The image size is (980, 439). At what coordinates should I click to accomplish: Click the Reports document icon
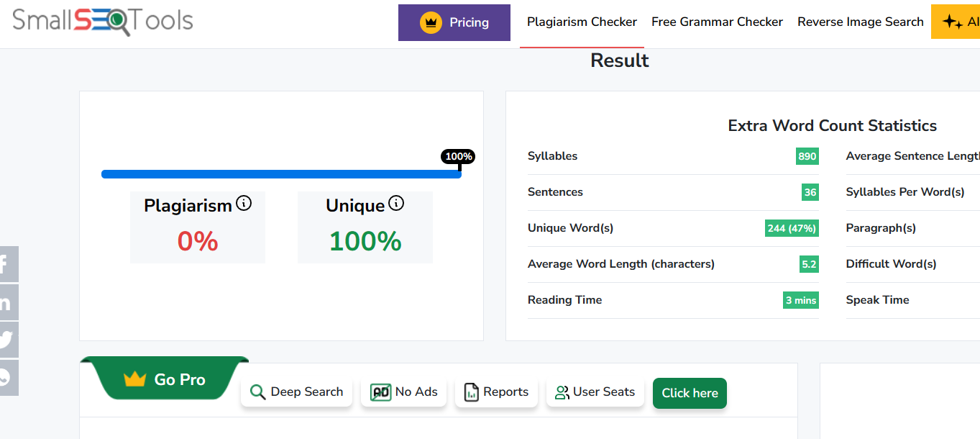pyautogui.click(x=472, y=392)
